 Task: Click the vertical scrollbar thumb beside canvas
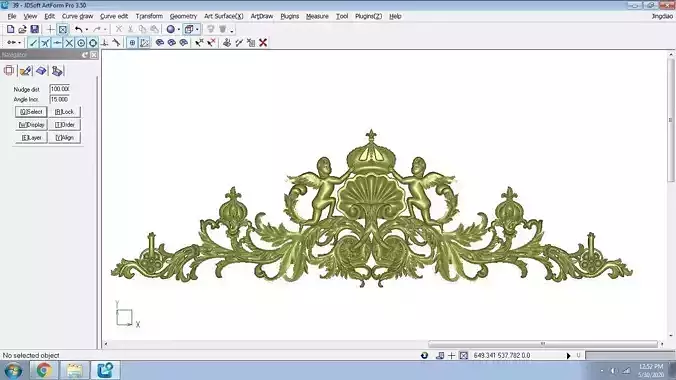point(670,120)
